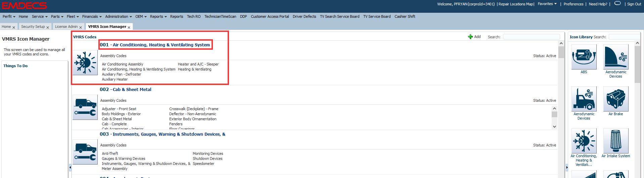644x178 pixels.
Task: Open Customer Access Portal
Action: coord(270,16)
